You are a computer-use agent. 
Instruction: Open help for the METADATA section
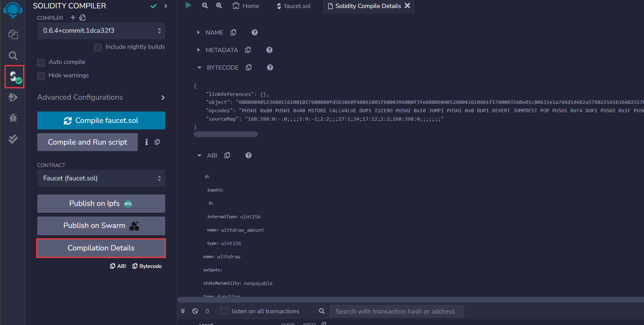[269, 50]
